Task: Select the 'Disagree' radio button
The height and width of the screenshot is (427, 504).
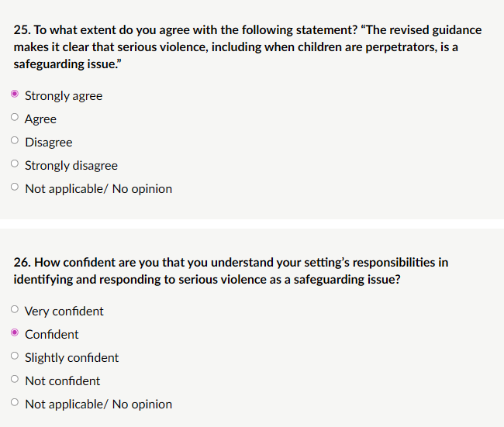Action: click(x=15, y=142)
